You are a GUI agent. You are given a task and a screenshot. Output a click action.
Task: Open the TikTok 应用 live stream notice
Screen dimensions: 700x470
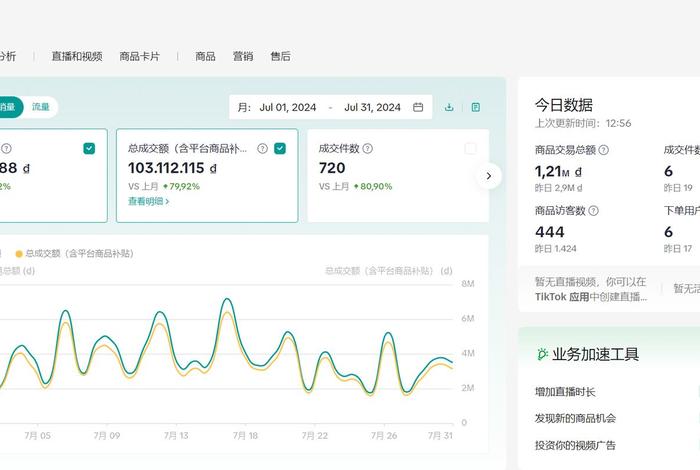click(591, 289)
